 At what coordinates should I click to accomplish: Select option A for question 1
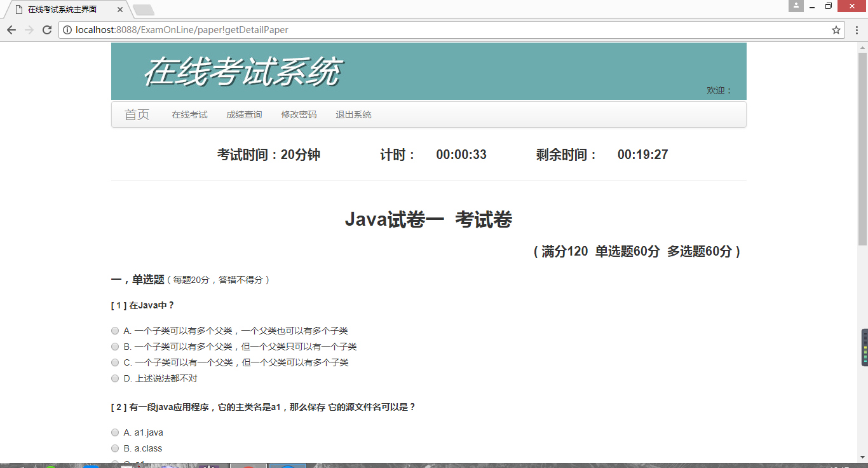pyautogui.click(x=115, y=331)
